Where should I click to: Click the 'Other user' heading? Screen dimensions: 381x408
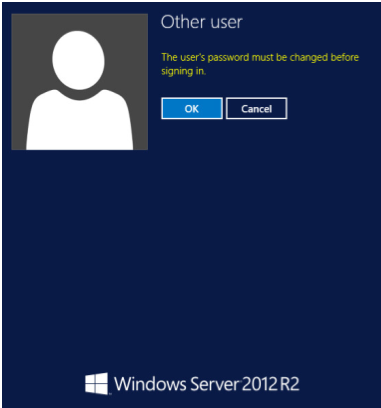[x=201, y=22]
